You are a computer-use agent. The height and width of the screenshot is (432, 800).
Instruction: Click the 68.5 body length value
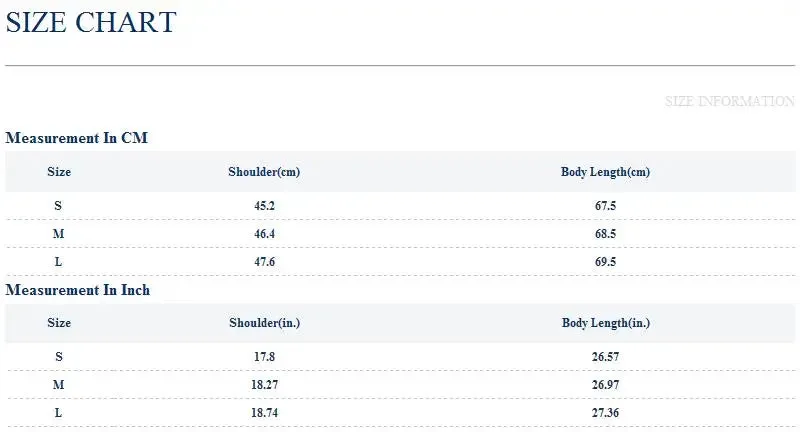coord(605,233)
